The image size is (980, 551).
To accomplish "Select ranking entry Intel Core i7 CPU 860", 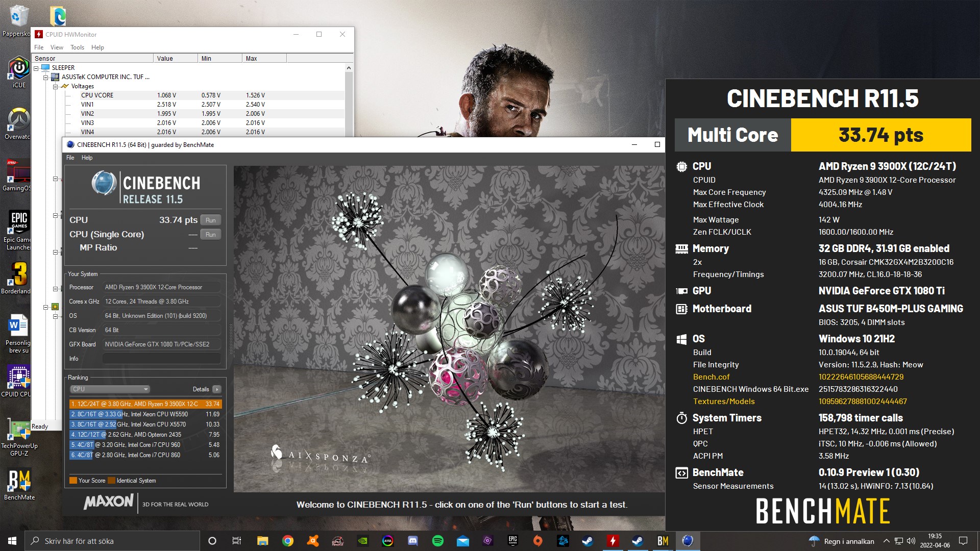I will 145,455.
